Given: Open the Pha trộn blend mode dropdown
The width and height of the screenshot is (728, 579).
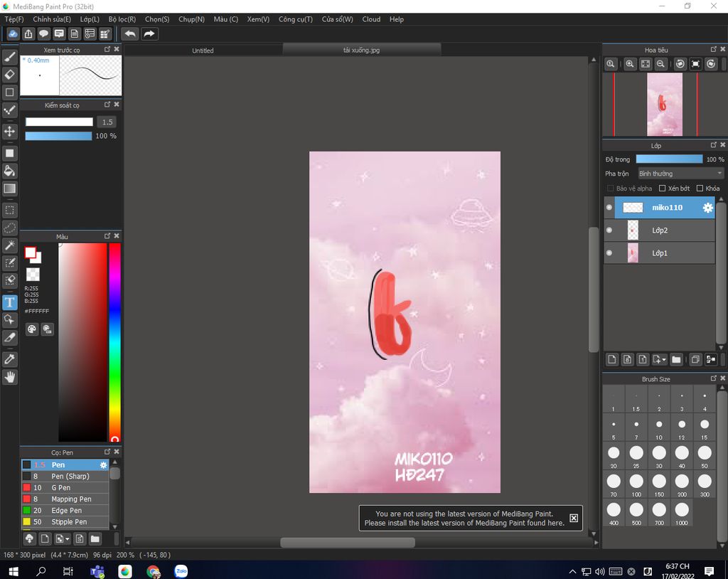Looking at the screenshot, I should 680,174.
